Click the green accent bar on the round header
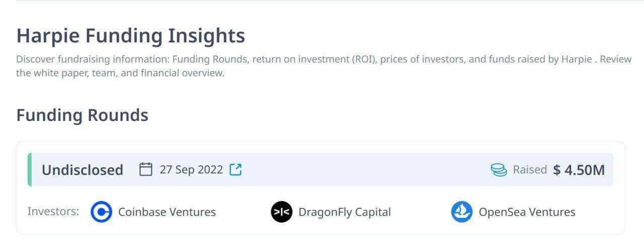644x252 pixels. point(29,169)
